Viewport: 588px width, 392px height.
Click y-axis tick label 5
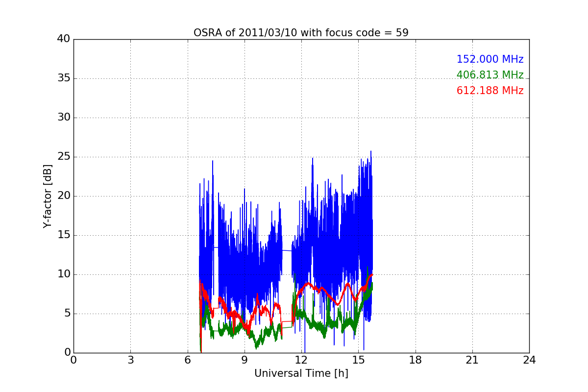[x=67, y=314]
